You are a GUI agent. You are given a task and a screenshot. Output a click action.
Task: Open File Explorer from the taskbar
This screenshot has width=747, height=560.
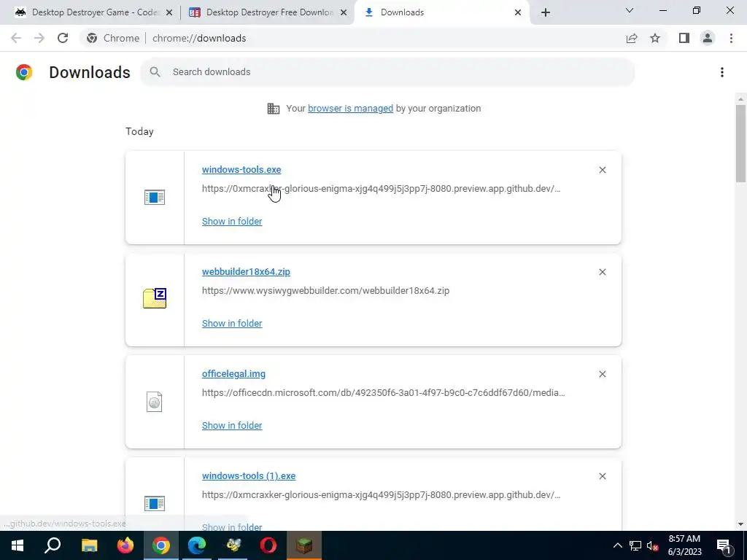pyautogui.click(x=89, y=545)
